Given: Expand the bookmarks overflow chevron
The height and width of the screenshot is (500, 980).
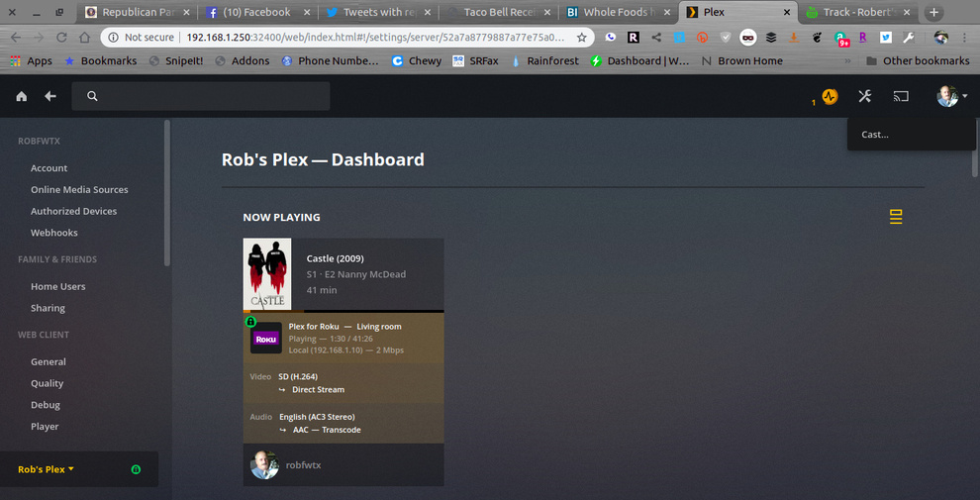Looking at the screenshot, I should click(848, 60).
